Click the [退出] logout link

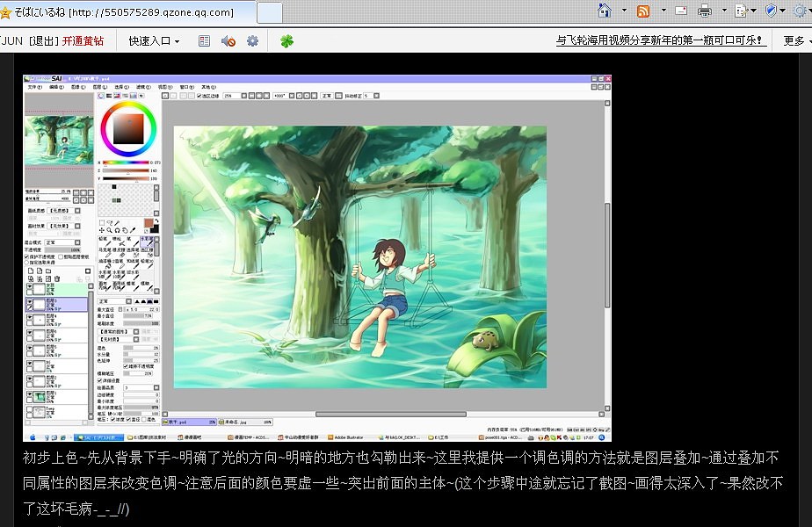(44, 41)
